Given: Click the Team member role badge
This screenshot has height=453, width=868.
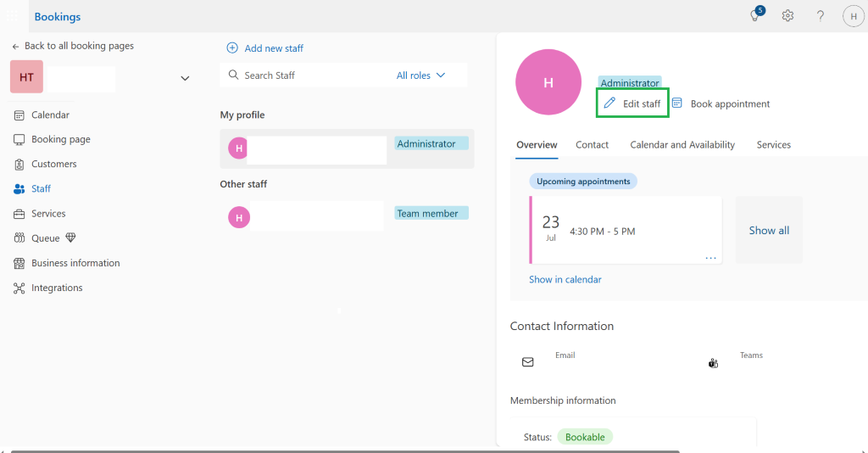Looking at the screenshot, I should point(431,213).
